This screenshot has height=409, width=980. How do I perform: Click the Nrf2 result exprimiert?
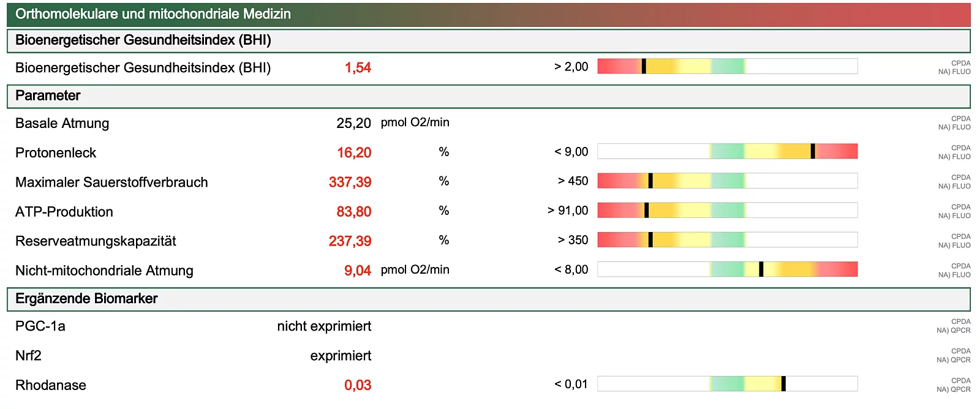click(x=341, y=356)
